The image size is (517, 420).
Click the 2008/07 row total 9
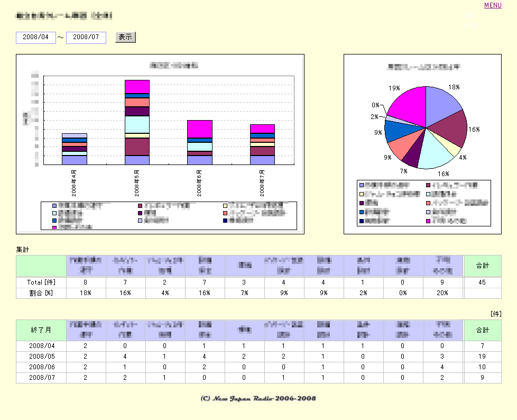[483, 378]
